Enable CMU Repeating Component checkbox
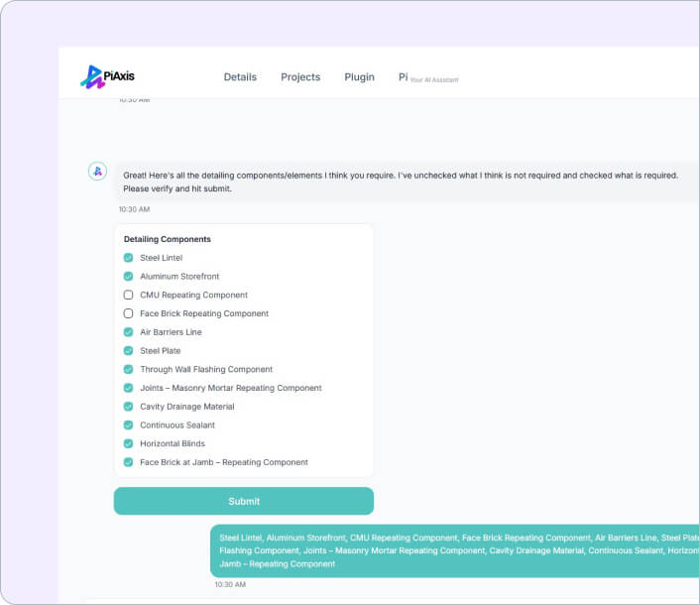 tap(128, 296)
